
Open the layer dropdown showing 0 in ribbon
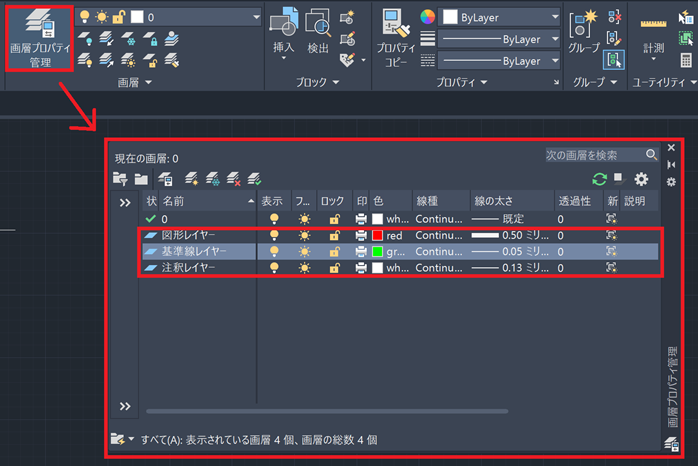tap(168, 17)
